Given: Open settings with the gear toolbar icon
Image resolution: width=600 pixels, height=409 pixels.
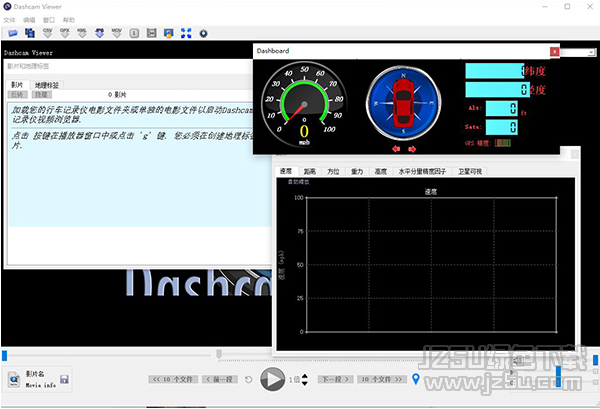Looking at the screenshot, I should (x=203, y=33).
